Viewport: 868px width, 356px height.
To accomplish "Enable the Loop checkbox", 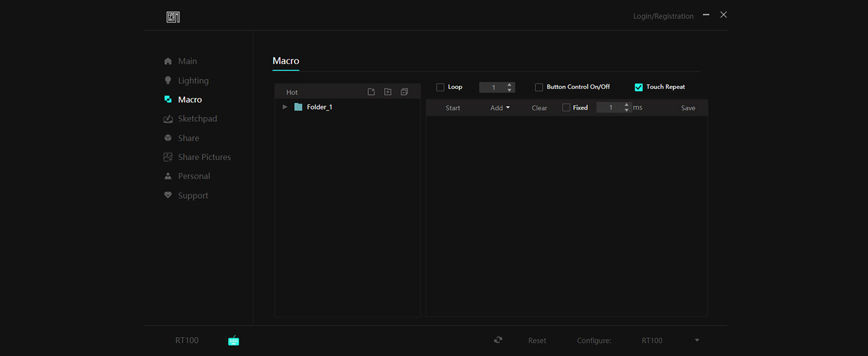I will point(441,87).
